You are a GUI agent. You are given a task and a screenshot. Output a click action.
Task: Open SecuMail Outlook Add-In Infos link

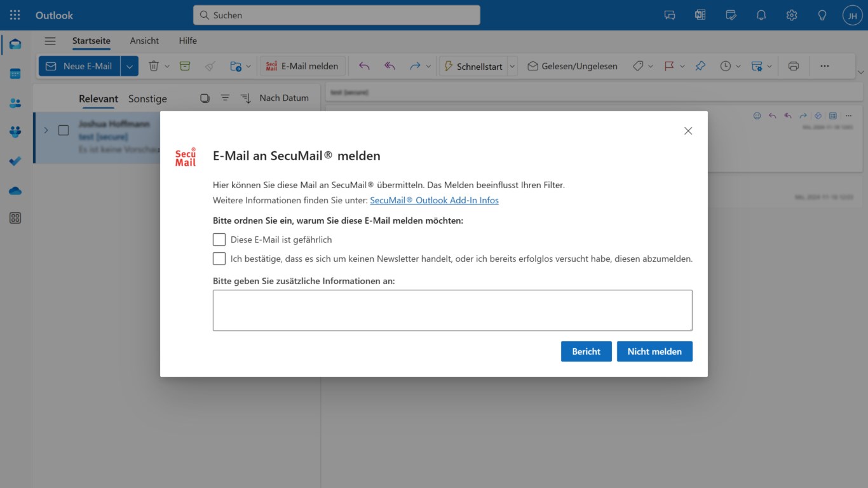[x=434, y=200]
